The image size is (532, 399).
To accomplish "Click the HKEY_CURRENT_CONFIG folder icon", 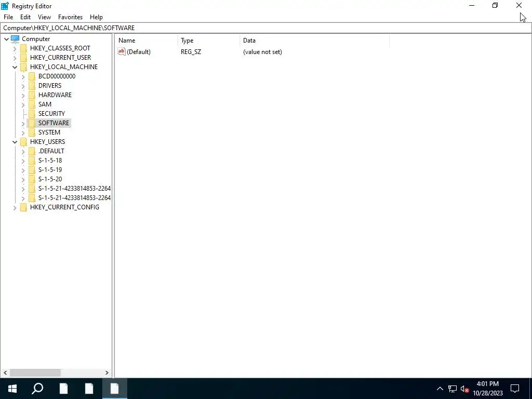I will (x=23, y=207).
